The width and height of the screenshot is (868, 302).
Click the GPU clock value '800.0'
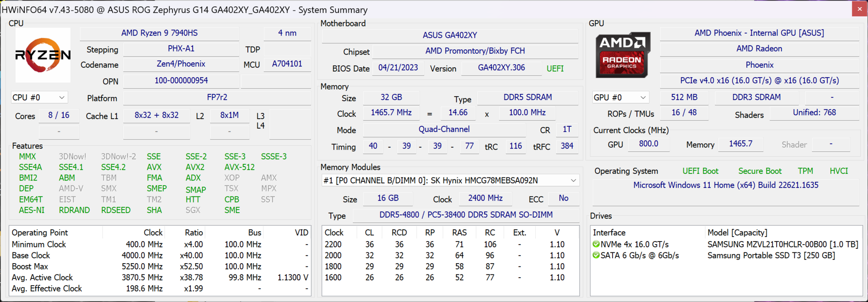click(x=648, y=144)
